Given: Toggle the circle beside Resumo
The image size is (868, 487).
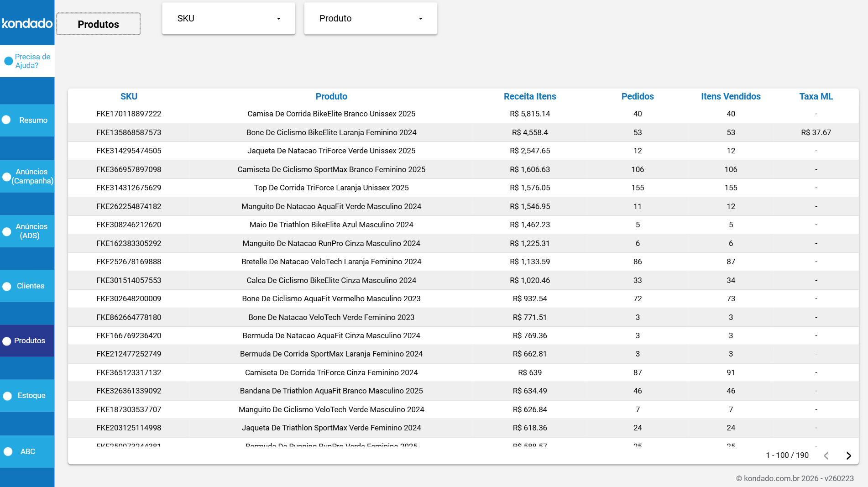Looking at the screenshot, I should point(6,120).
